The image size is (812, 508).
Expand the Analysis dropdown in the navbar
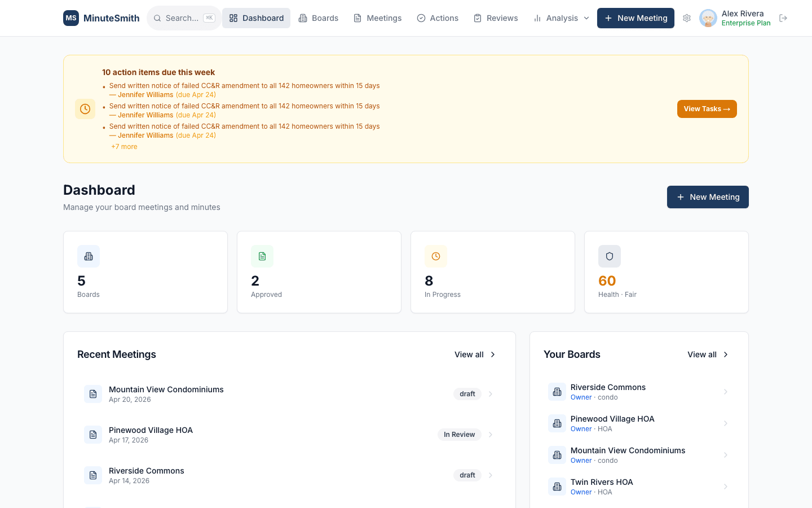point(561,18)
